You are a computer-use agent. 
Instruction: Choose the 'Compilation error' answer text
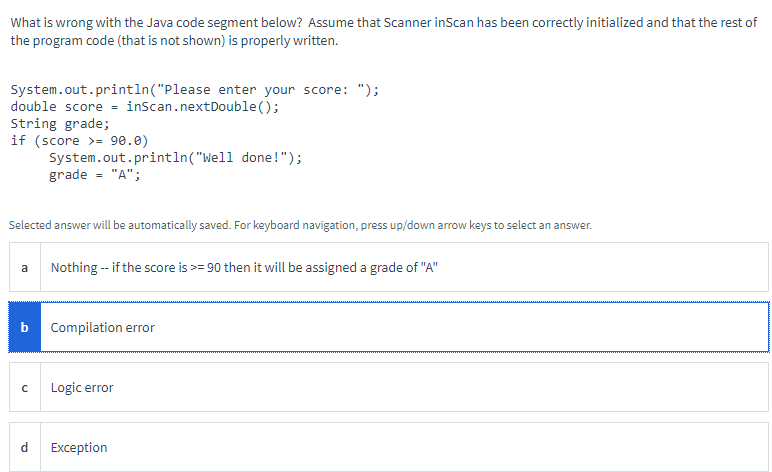[x=102, y=327]
